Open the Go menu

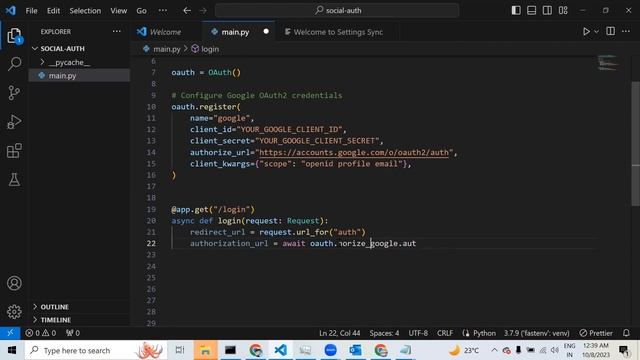pos(141,11)
